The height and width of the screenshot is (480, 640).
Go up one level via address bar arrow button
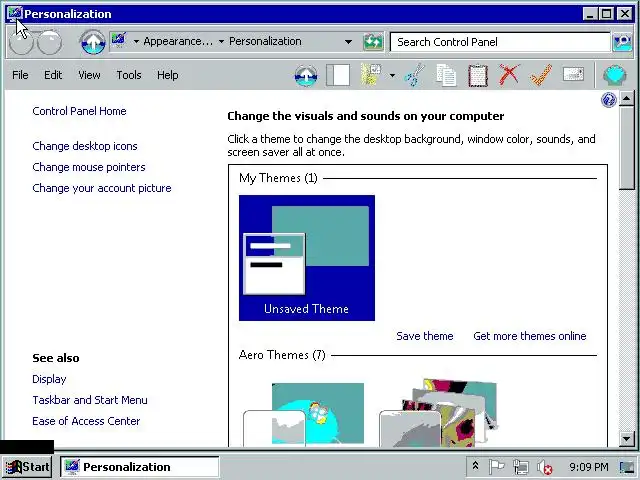tap(93, 42)
